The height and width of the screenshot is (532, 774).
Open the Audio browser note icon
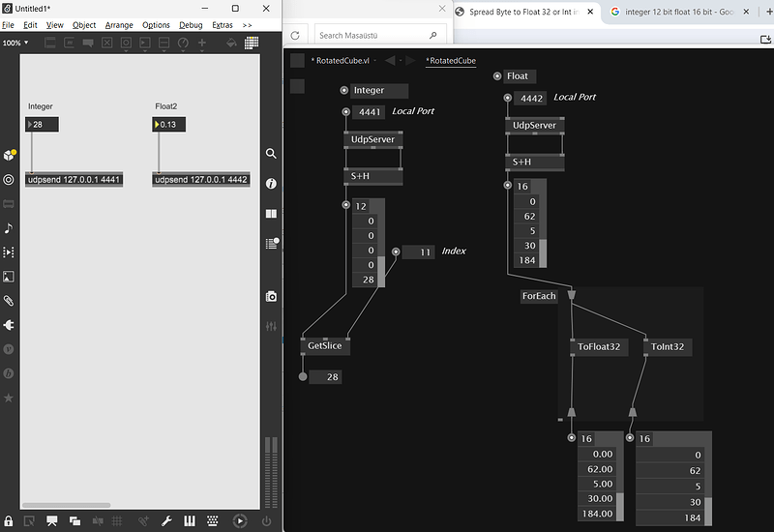click(9, 228)
